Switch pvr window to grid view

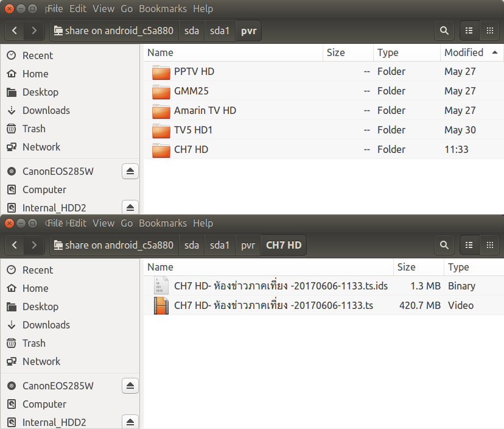[490, 30]
